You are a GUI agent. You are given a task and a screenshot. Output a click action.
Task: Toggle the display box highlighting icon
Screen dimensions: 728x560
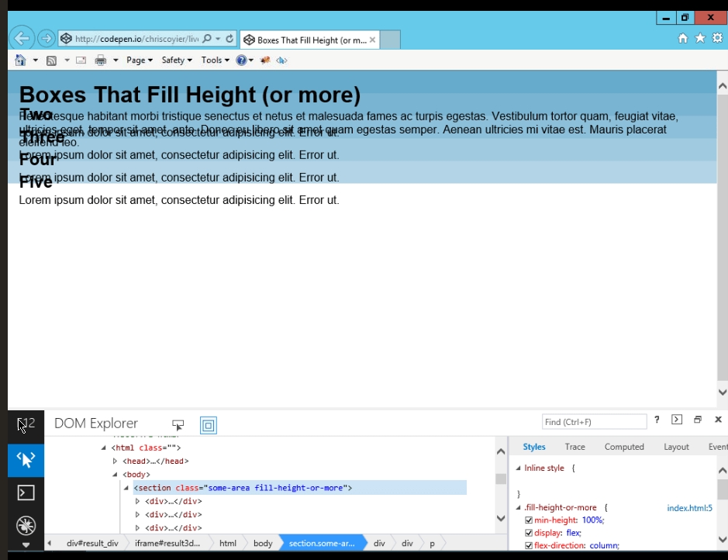[x=208, y=424]
